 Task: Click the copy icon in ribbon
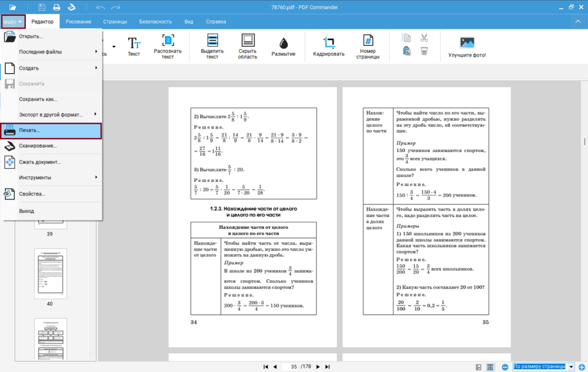[406, 38]
